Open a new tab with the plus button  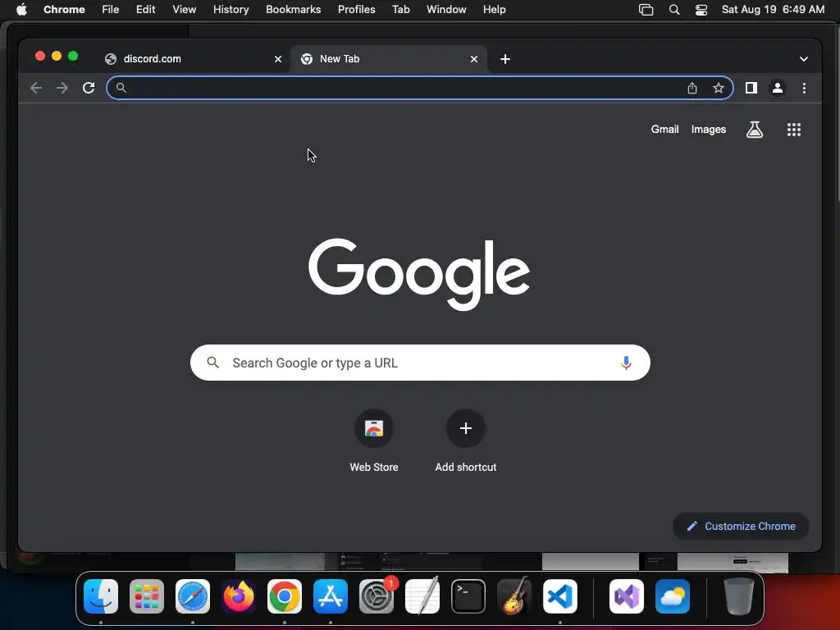pyautogui.click(x=504, y=59)
